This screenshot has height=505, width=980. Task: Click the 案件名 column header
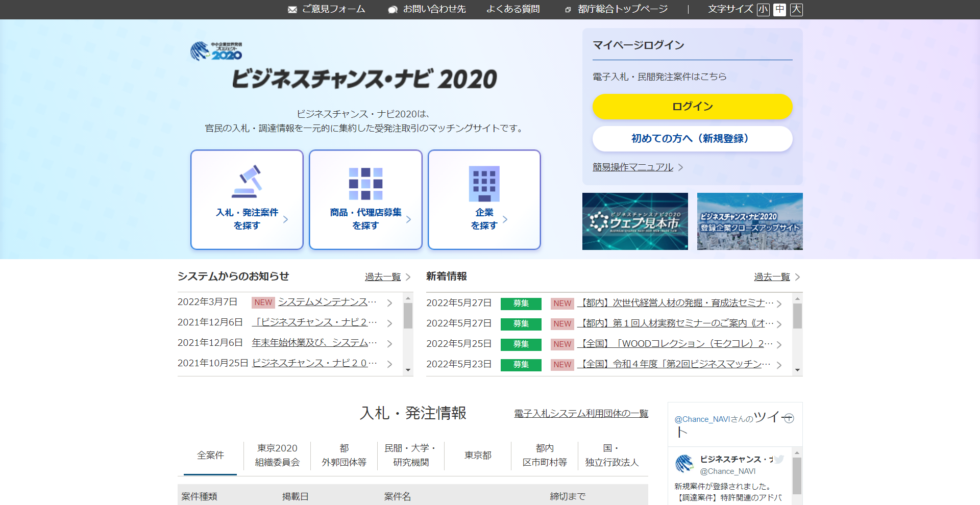(397, 496)
